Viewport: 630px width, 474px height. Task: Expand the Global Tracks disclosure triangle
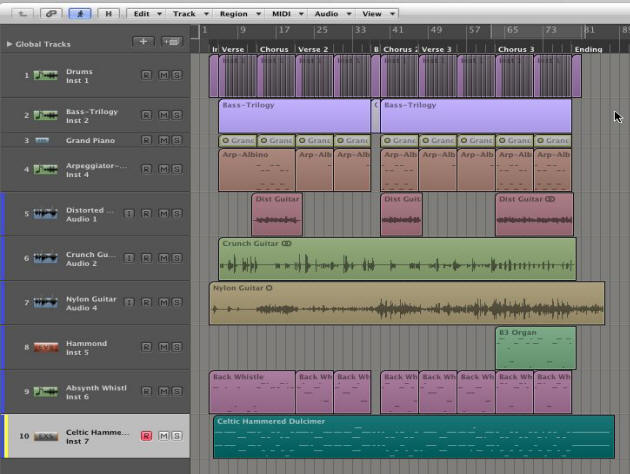[x=9, y=44]
